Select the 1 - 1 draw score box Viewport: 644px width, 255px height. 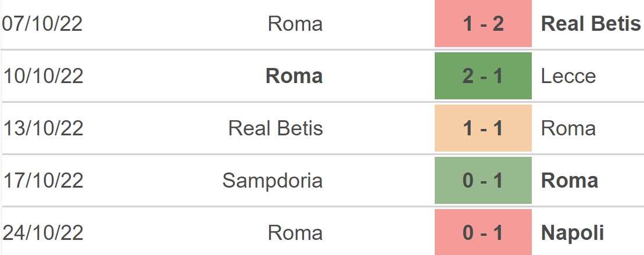click(483, 128)
